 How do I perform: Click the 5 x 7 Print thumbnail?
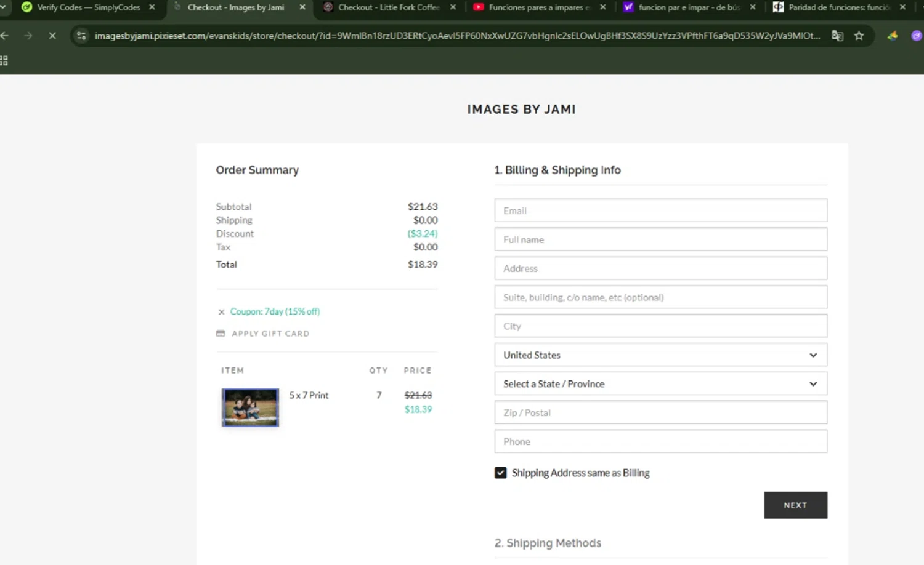[250, 407]
